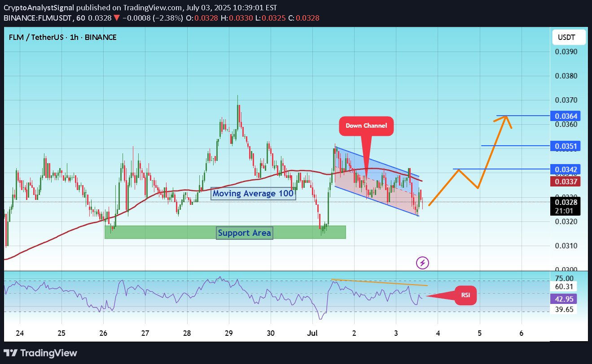592x364 pixels.
Task: Click the 0.0310 price axis label
Action: (x=566, y=246)
